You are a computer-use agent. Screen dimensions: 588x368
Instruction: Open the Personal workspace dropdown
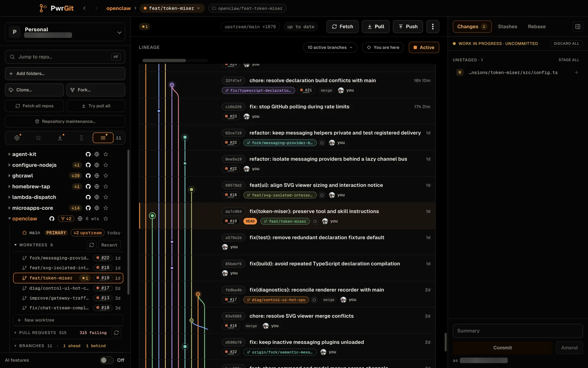coord(65,32)
